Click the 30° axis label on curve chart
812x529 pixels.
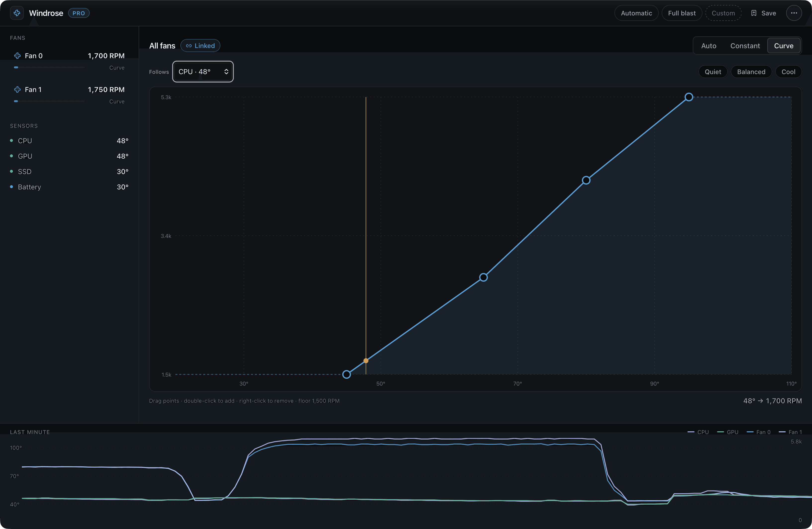(x=244, y=384)
